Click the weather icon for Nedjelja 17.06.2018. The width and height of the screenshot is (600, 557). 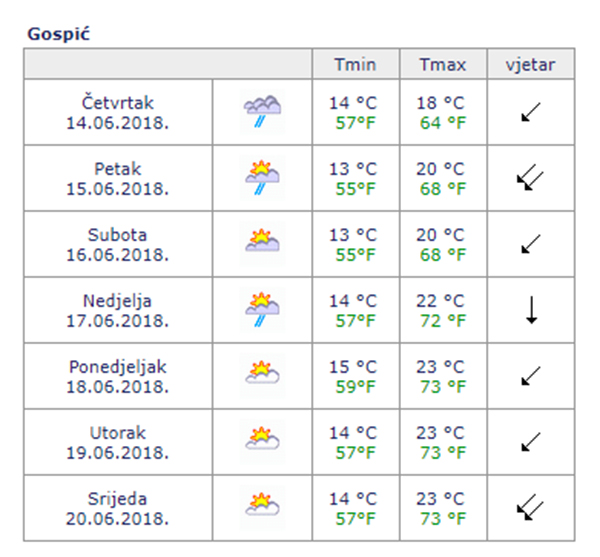coord(262,309)
